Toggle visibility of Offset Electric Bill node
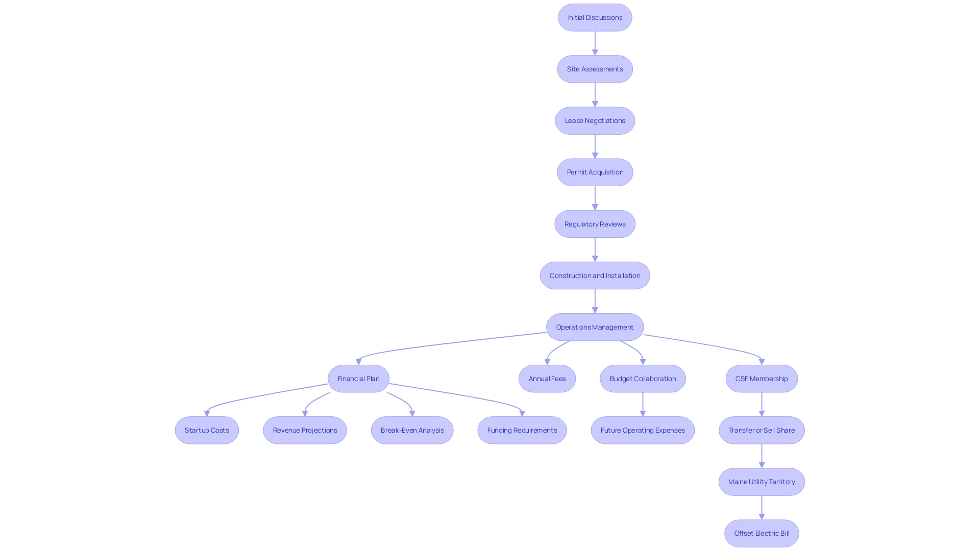The image size is (980, 551). point(761,533)
